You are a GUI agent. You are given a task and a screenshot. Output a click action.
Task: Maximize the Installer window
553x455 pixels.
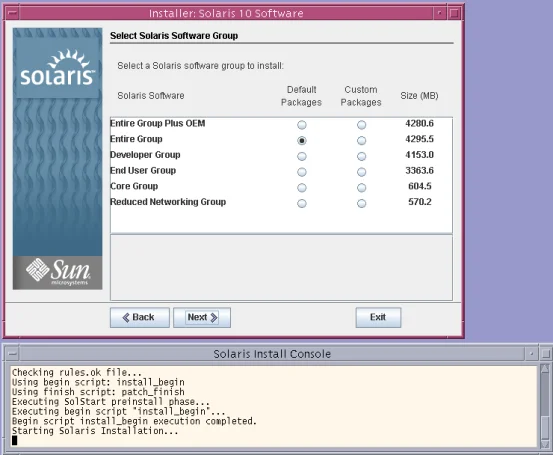pyautogui.click(x=455, y=13)
